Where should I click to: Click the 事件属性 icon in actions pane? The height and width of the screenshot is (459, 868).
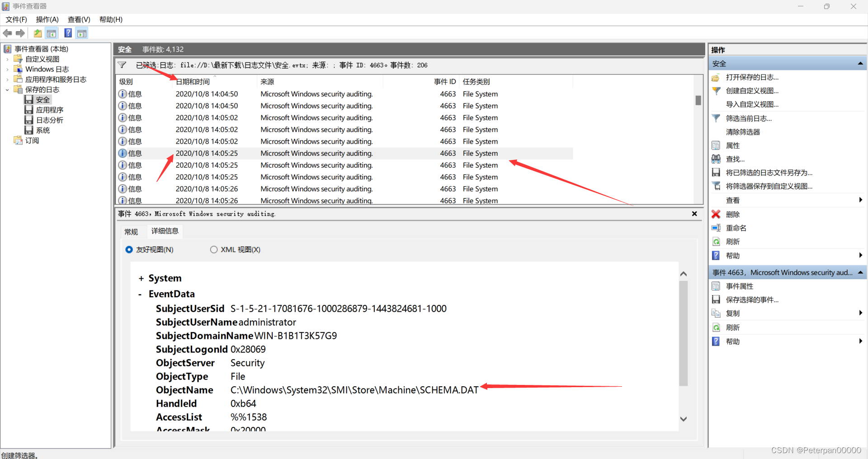click(716, 286)
